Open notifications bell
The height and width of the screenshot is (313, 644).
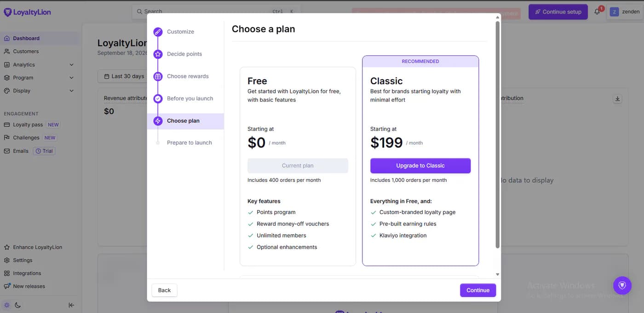click(597, 12)
